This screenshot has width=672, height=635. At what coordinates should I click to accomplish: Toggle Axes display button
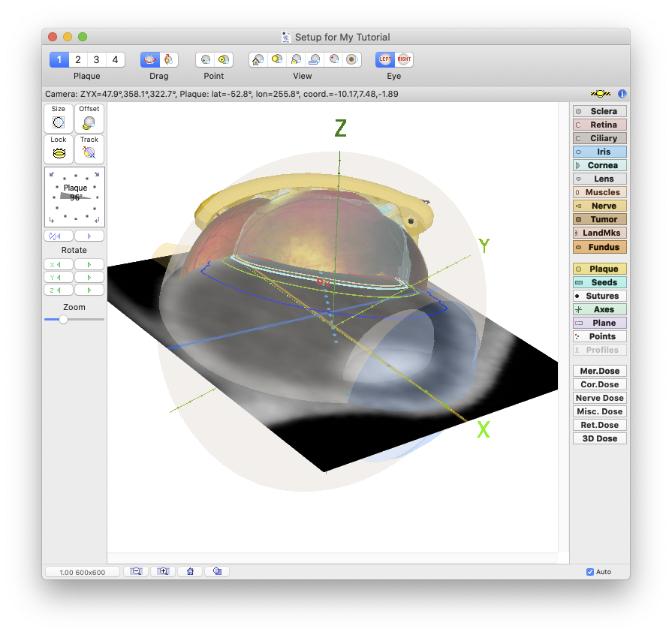click(600, 309)
